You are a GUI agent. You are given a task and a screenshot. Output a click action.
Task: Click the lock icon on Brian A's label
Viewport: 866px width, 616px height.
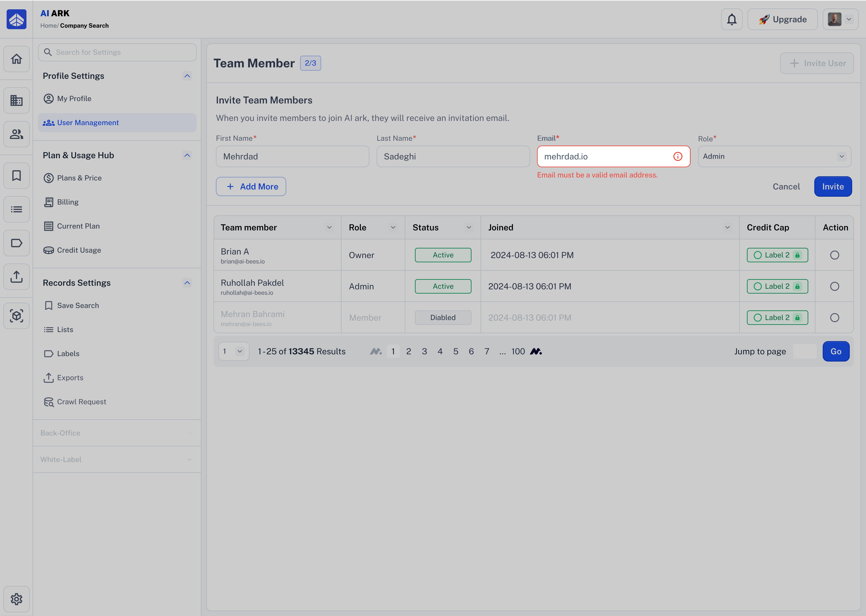point(797,255)
